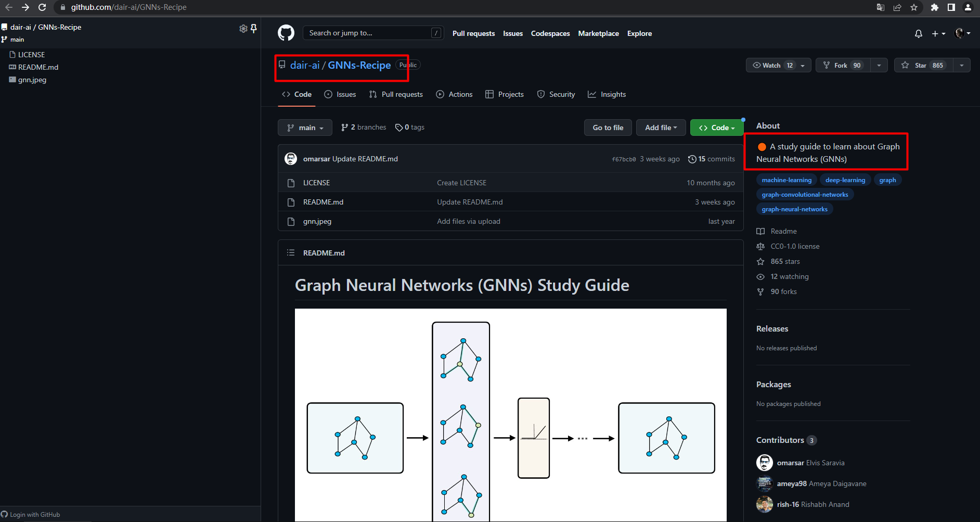Focus the Search or jump to field
The height and width of the screenshot is (522, 980).
[x=373, y=33]
